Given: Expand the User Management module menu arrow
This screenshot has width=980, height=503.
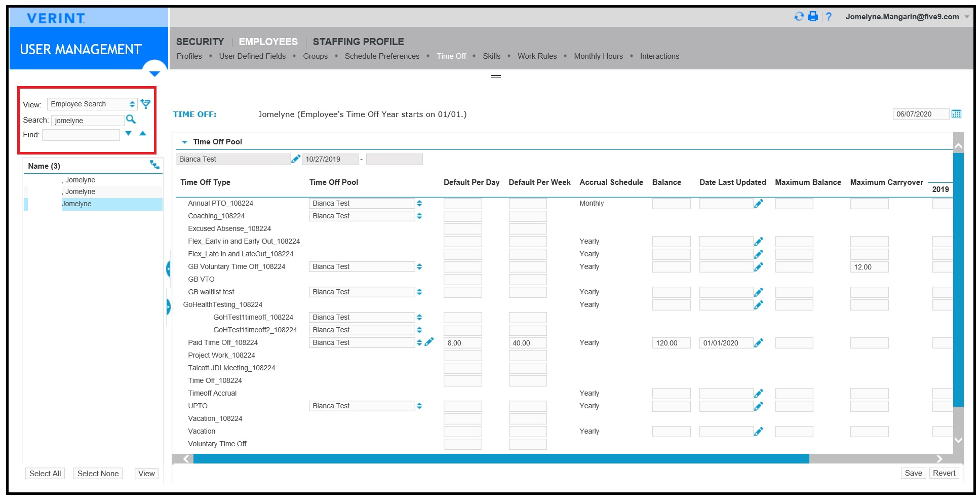Looking at the screenshot, I should [x=154, y=73].
